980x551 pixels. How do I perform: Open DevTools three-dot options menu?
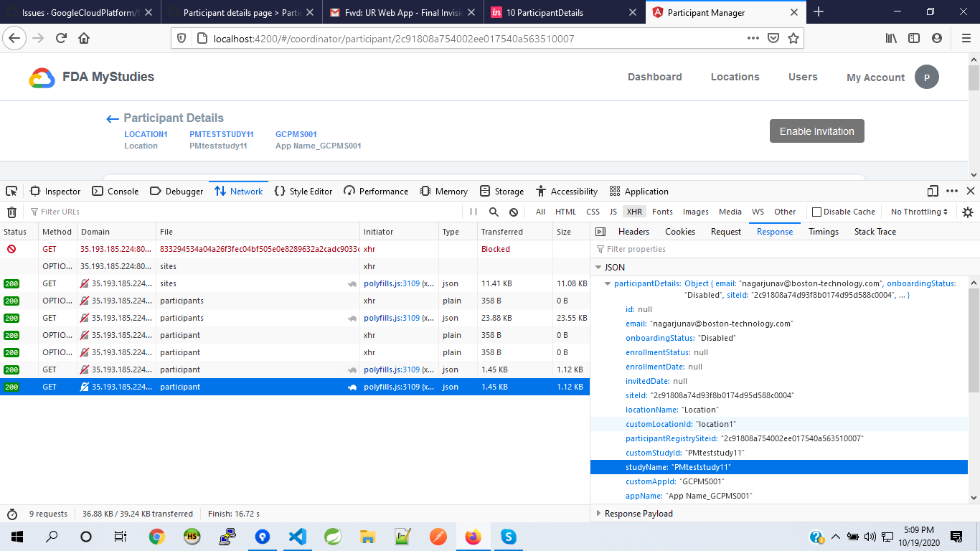pyautogui.click(x=952, y=191)
